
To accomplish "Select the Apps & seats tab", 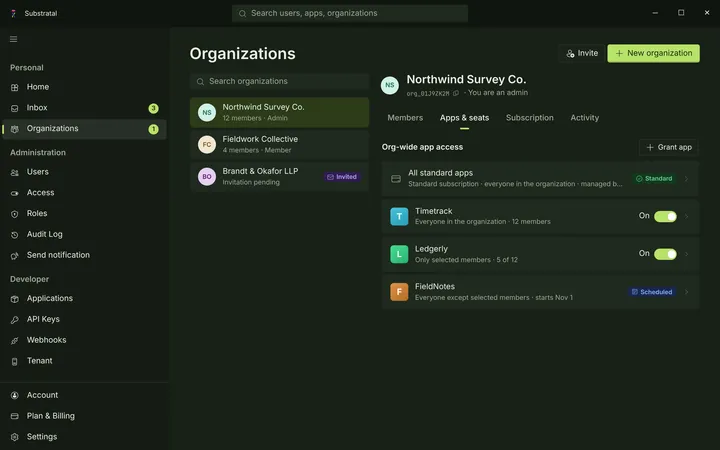I will tap(464, 118).
